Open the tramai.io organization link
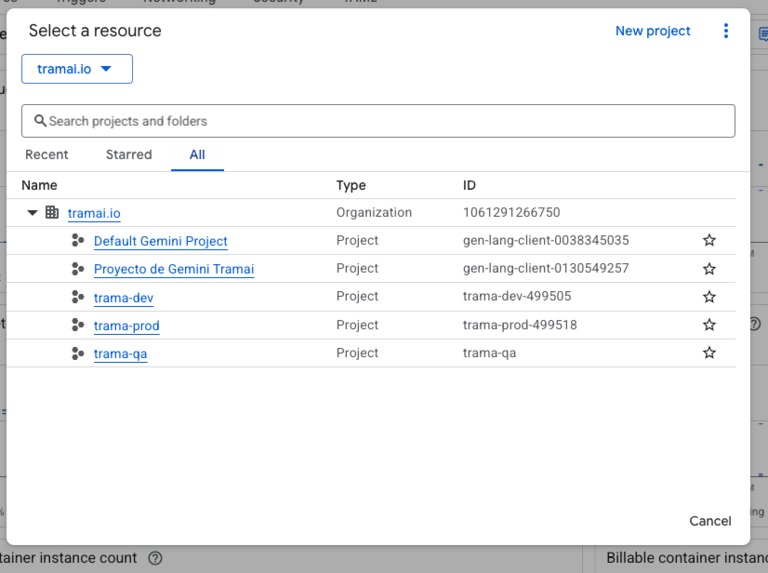Screen dimensions: 768x573 (x=94, y=214)
